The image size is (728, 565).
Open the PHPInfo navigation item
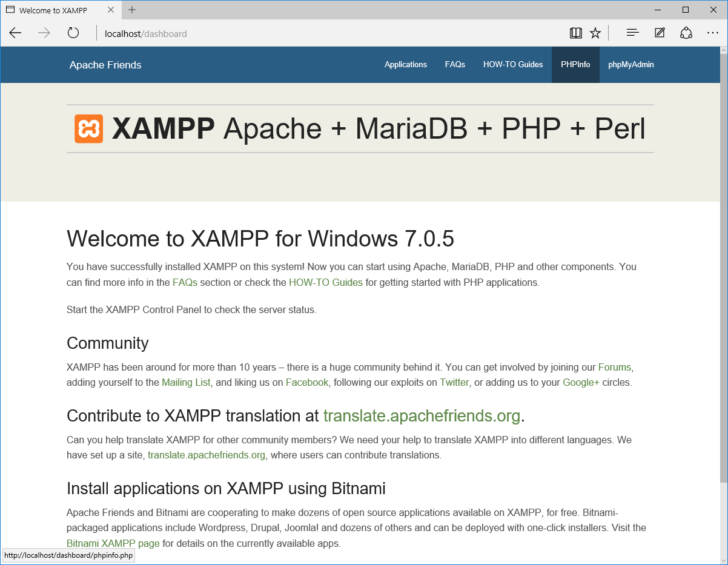[575, 65]
